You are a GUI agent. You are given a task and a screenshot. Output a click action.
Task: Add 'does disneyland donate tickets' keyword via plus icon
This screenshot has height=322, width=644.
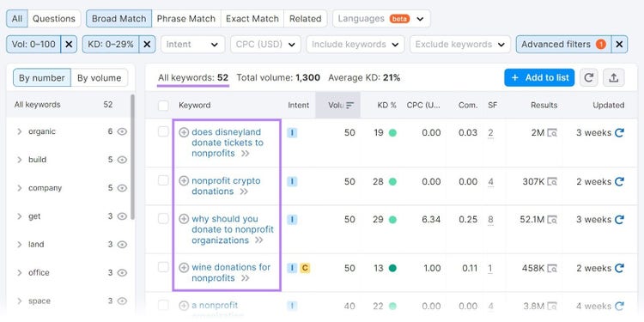coord(184,132)
